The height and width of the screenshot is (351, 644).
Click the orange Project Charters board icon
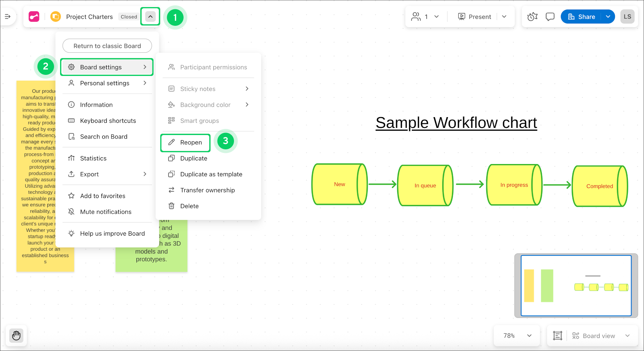click(55, 17)
